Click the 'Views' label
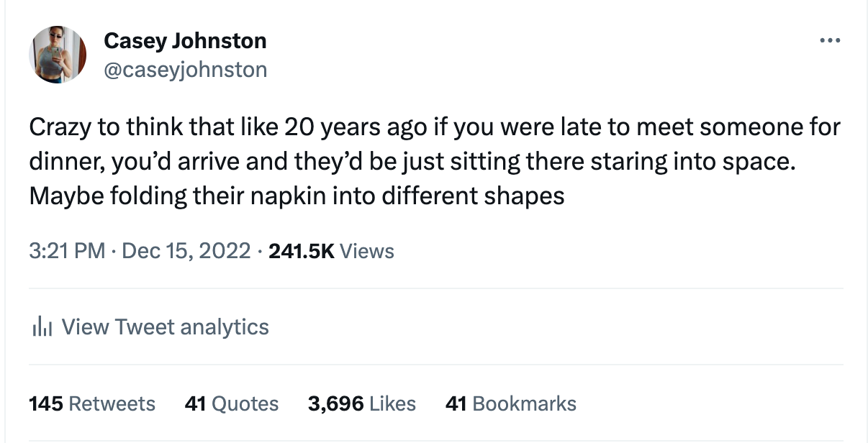 coord(366,252)
